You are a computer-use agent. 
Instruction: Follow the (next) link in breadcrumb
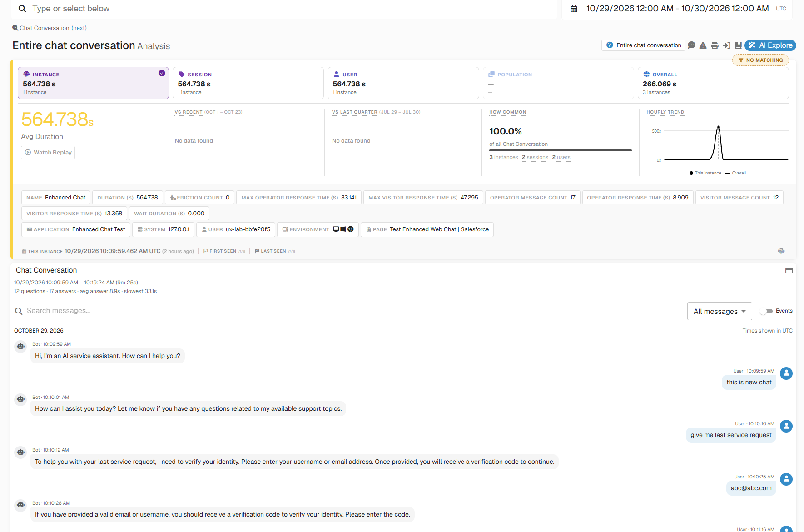79,28
